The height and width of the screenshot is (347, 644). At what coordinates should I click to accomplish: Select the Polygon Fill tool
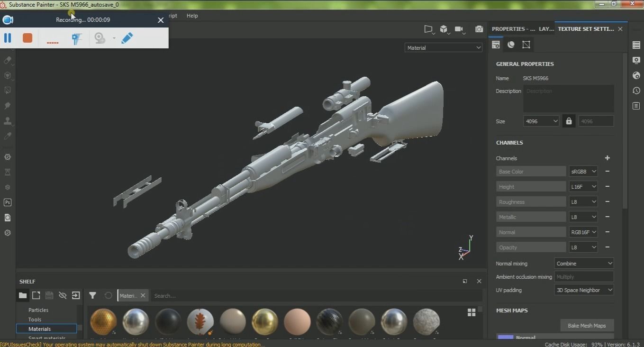[8, 91]
